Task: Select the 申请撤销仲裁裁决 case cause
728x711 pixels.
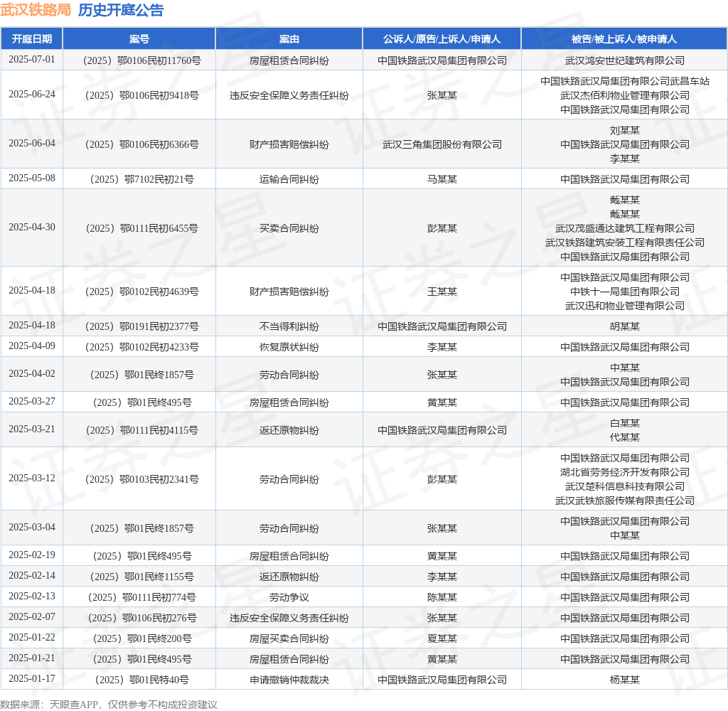Action: tap(289, 680)
